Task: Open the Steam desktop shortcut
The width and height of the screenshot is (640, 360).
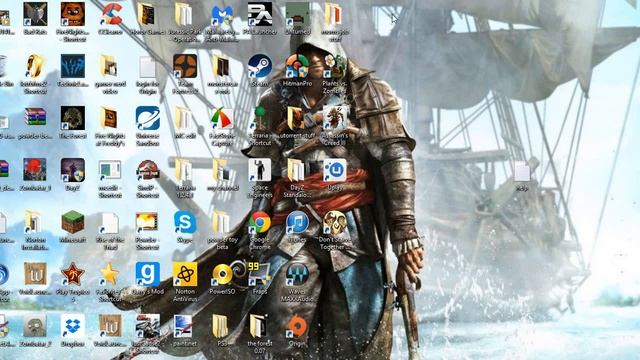Action: point(260,66)
